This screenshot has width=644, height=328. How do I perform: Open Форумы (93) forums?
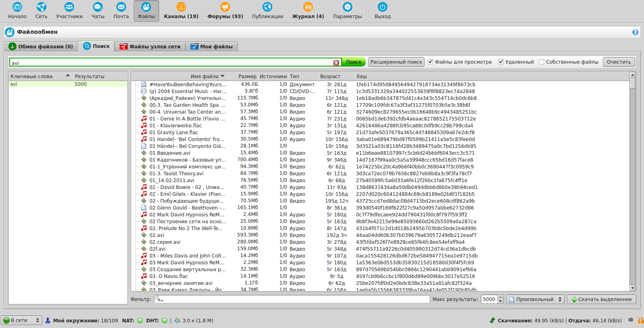[225, 11]
